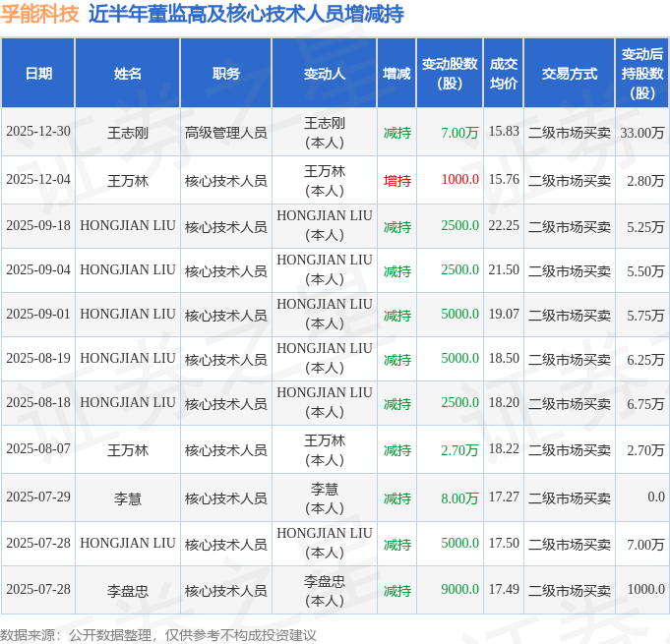Image resolution: width=670 pixels, height=644 pixels.
Task: Click the date cell 2025-12-30
Action: (x=38, y=132)
